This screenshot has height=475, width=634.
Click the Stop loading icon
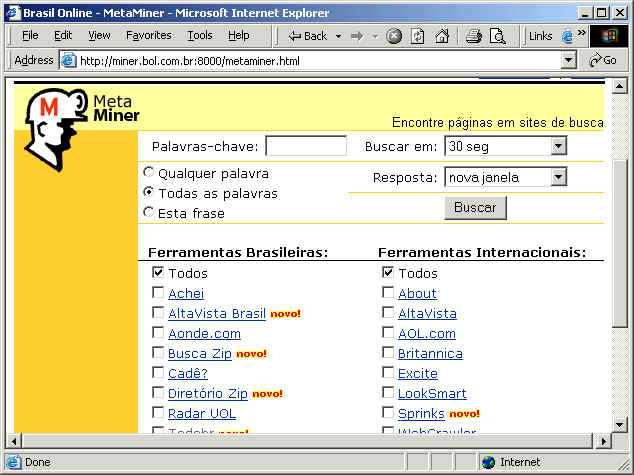(x=394, y=35)
